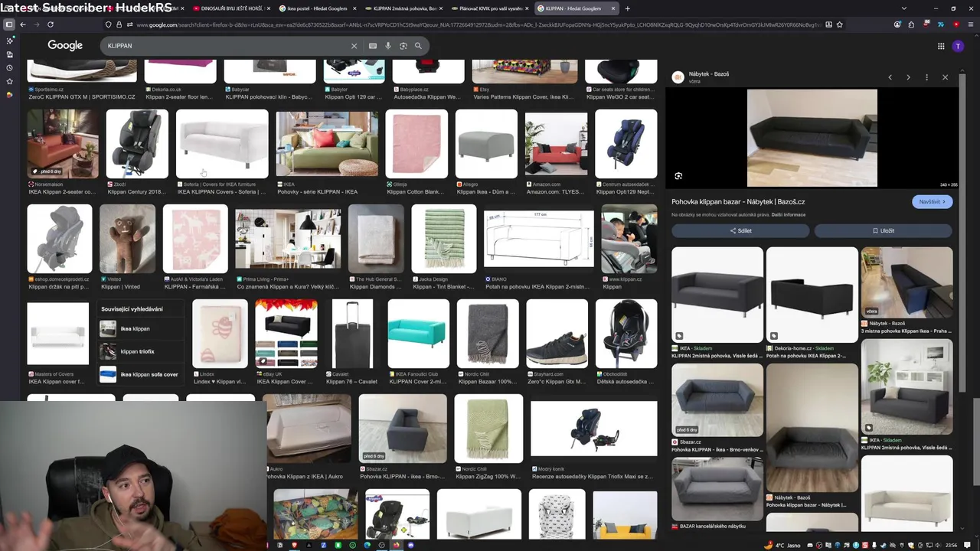Open the Další informace link
980x551 pixels.
tap(789, 215)
